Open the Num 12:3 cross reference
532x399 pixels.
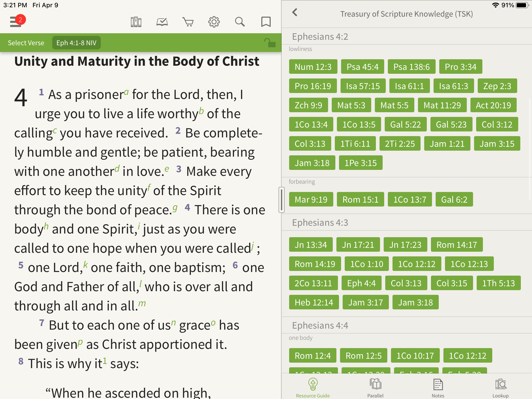point(313,67)
